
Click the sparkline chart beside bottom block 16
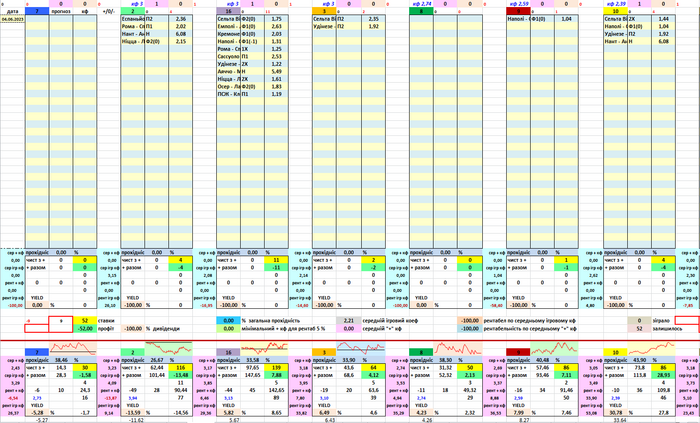tap(264, 348)
